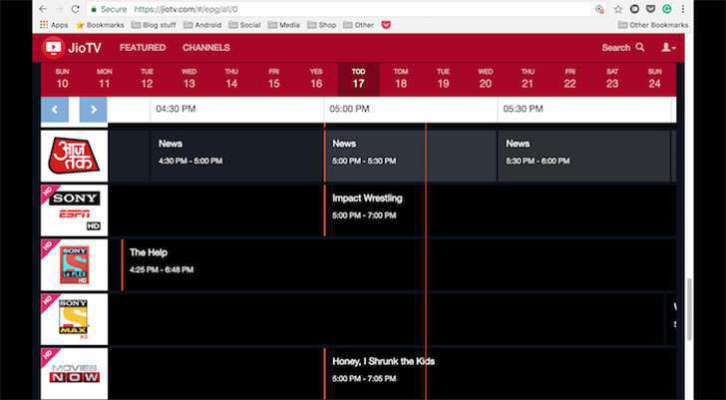The image size is (726, 400).
Task: Open The Help programme
Action: [399, 265]
